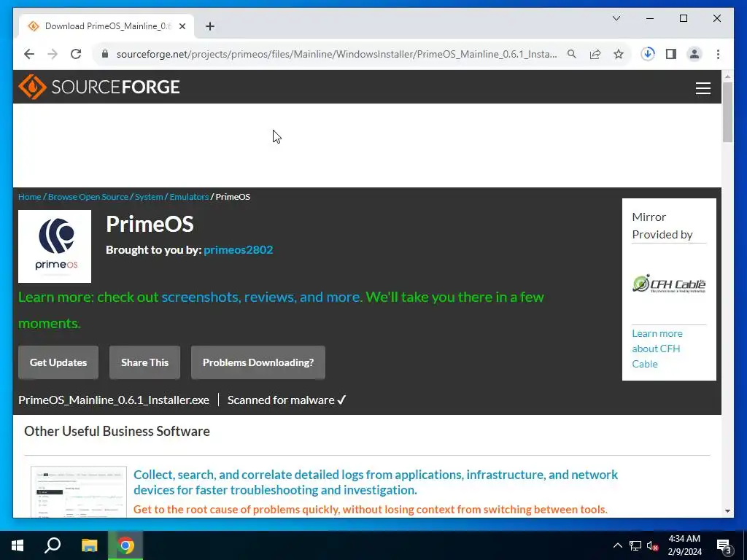
Task: Open Browse Open Source breadcrumb
Action: coord(88,197)
